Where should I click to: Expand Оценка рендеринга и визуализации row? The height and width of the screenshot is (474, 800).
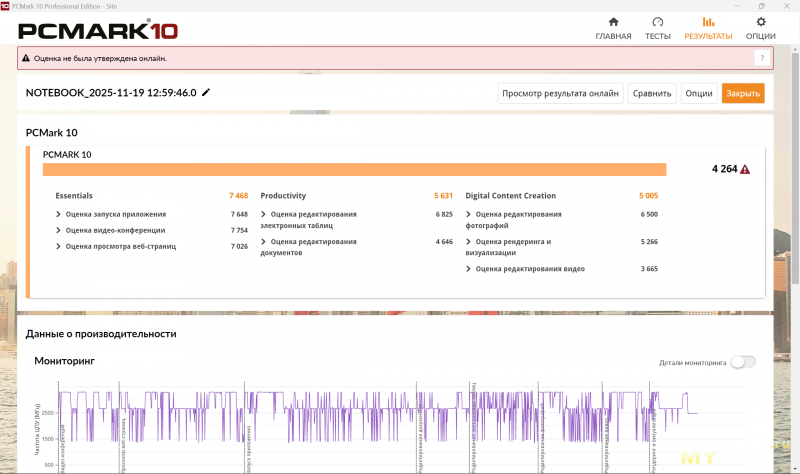(x=469, y=241)
